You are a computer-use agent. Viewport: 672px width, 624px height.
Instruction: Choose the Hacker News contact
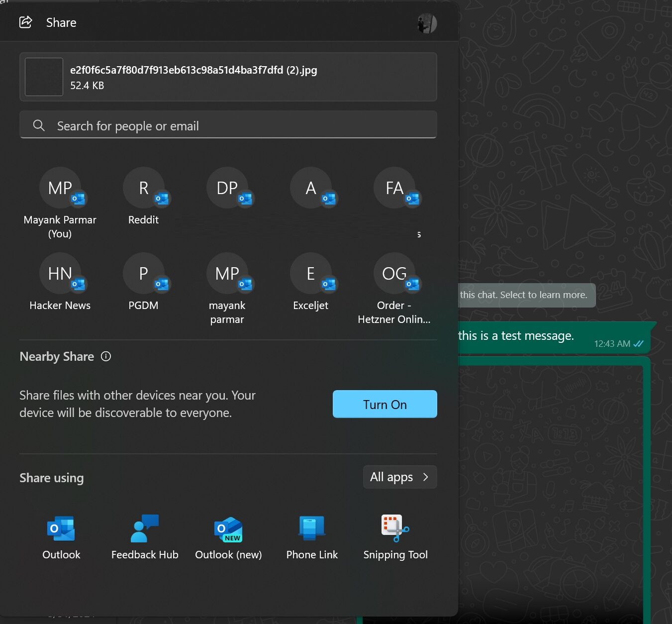[60, 282]
